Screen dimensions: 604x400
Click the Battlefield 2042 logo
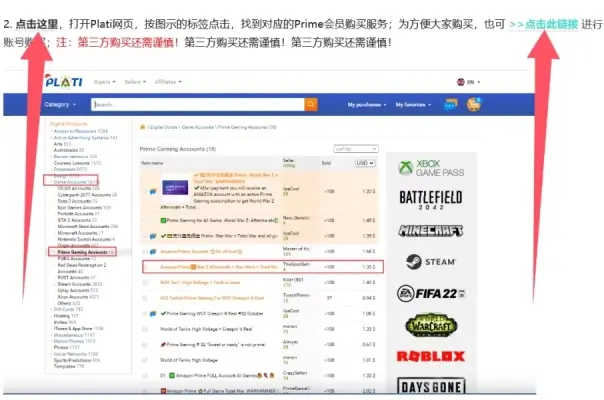click(x=431, y=200)
